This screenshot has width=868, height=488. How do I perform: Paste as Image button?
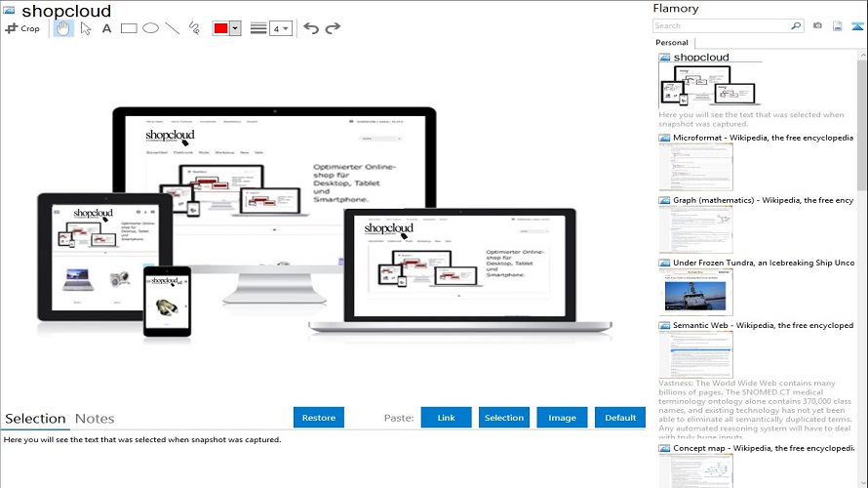pos(562,418)
